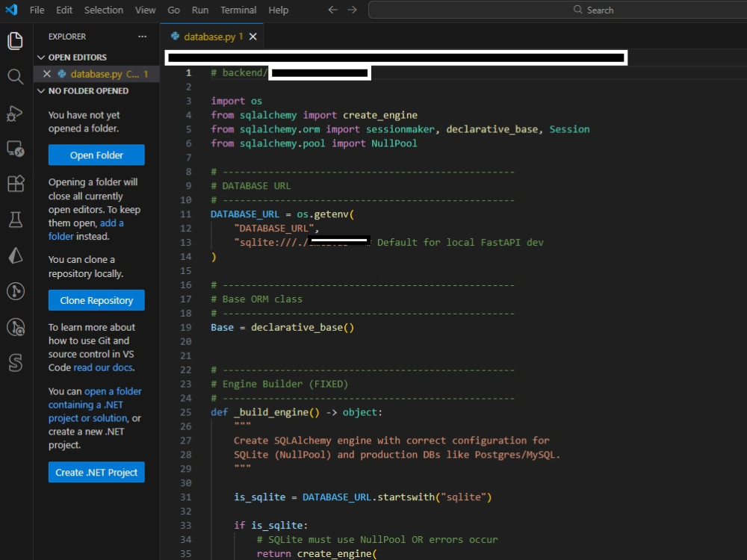Follow 'open a folder containing a .NET project' link
Screen dimensions: 747x560
click(95, 405)
